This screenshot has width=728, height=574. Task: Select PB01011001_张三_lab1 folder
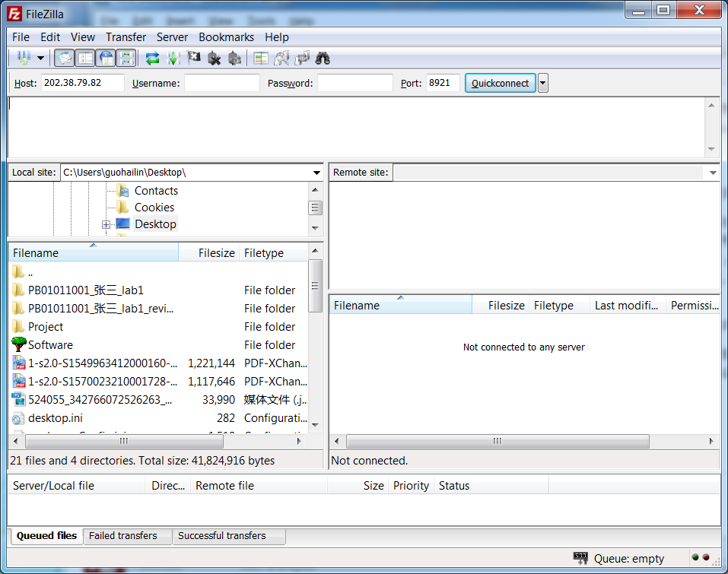(85, 290)
